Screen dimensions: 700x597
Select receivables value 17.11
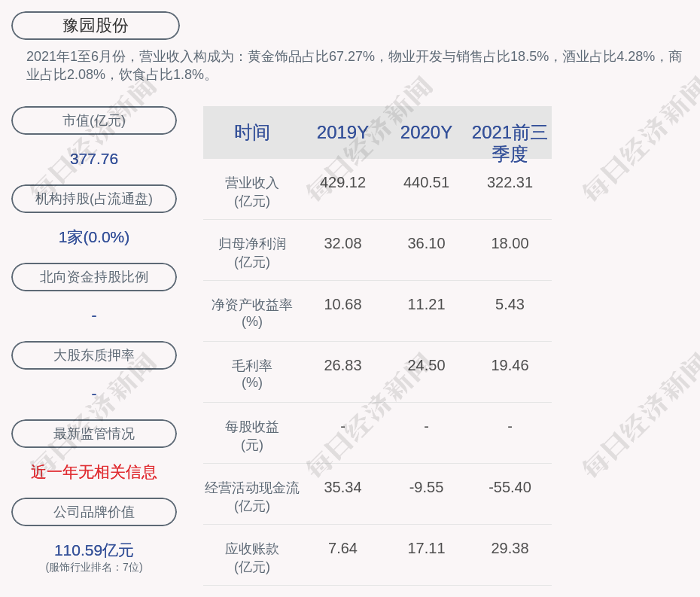(x=426, y=548)
